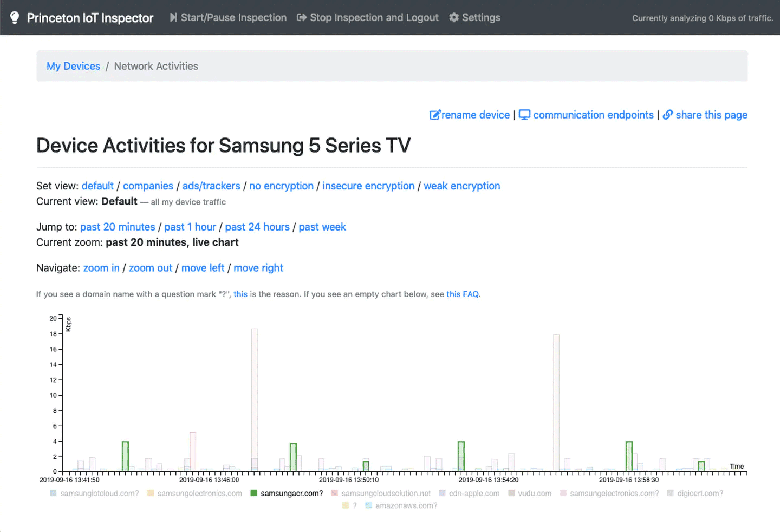
Task: Toggle samsungacr.com? legend green swatch
Action: coord(253,493)
